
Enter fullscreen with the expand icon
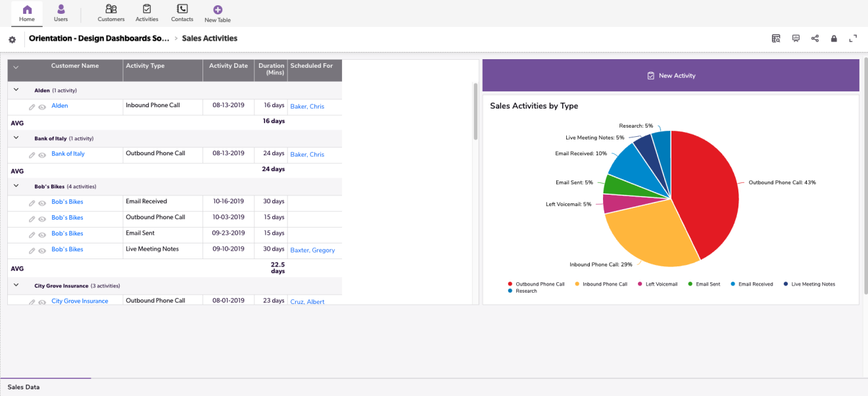click(853, 39)
